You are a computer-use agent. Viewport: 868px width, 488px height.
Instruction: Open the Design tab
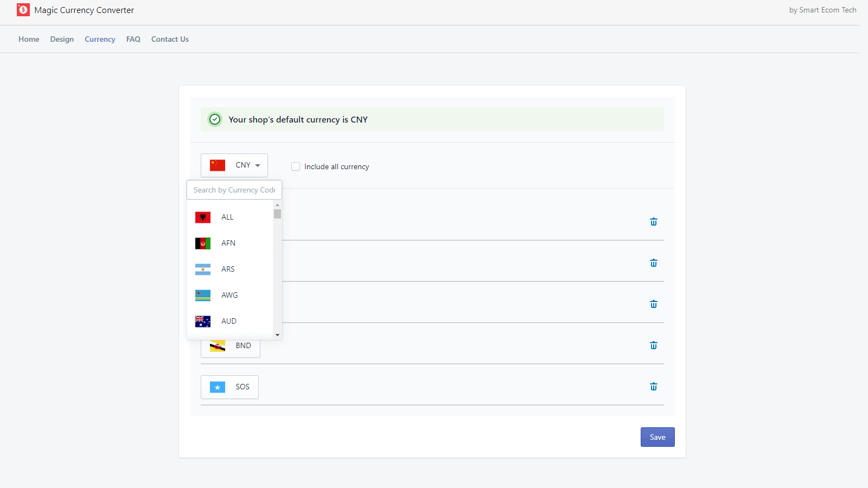tap(62, 39)
